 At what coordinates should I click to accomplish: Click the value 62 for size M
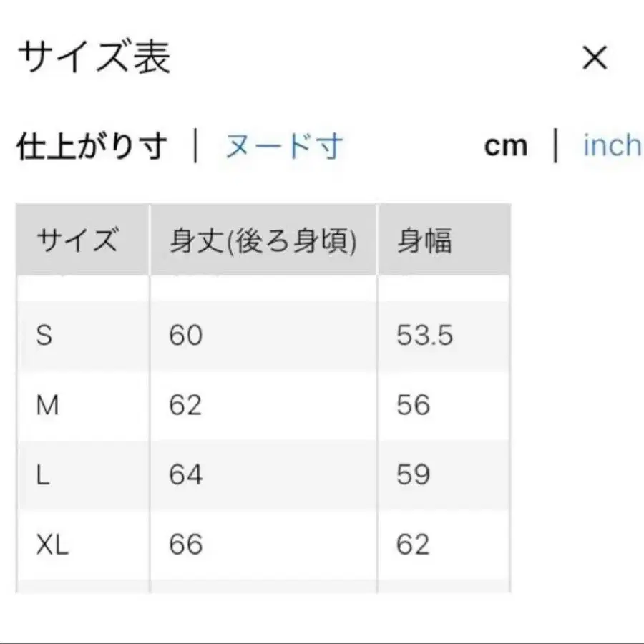[x=185, y=405]
